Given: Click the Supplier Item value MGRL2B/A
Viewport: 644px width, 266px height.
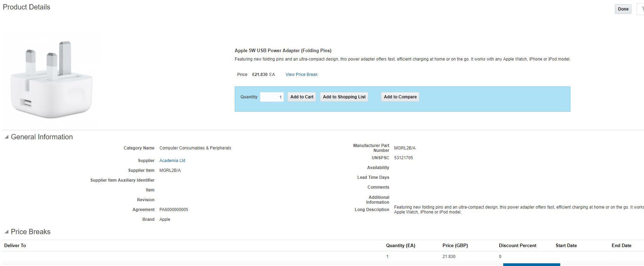Looking at the screenshot, I should (170, 170).
